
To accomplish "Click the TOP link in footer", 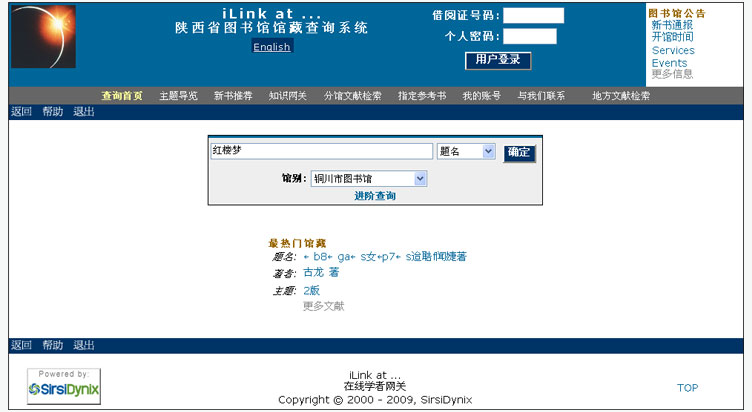I will [x=687, y=388].
